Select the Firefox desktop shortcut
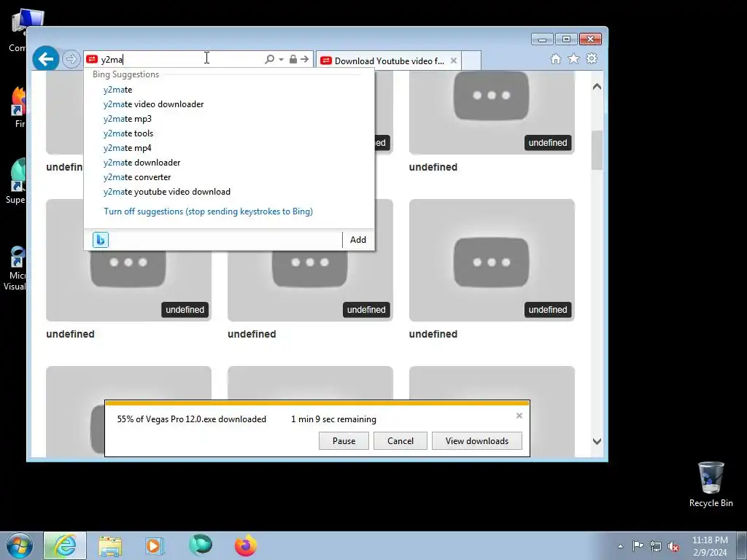This screenshot has width=747, height=560. [x=18, y=107]
